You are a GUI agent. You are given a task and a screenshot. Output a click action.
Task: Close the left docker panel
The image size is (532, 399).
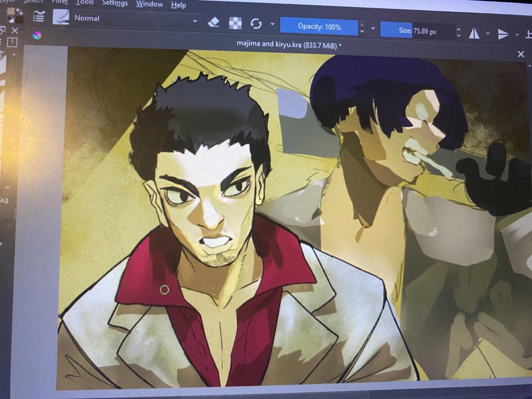[x=15, y=31]
